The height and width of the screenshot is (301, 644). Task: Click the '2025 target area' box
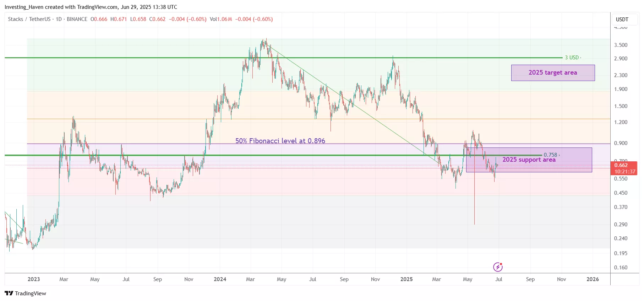[553, 72]
